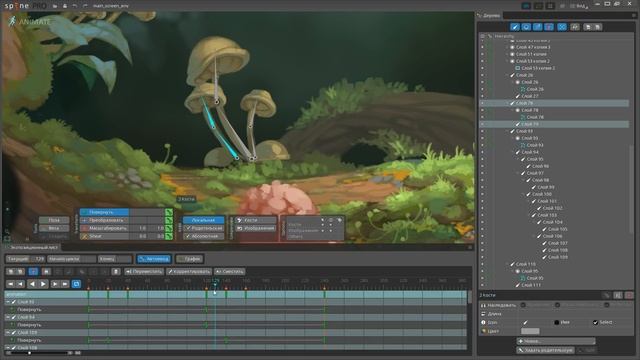Play animation backward
Viewport: 640px width, 360px height.
[32, 284]
